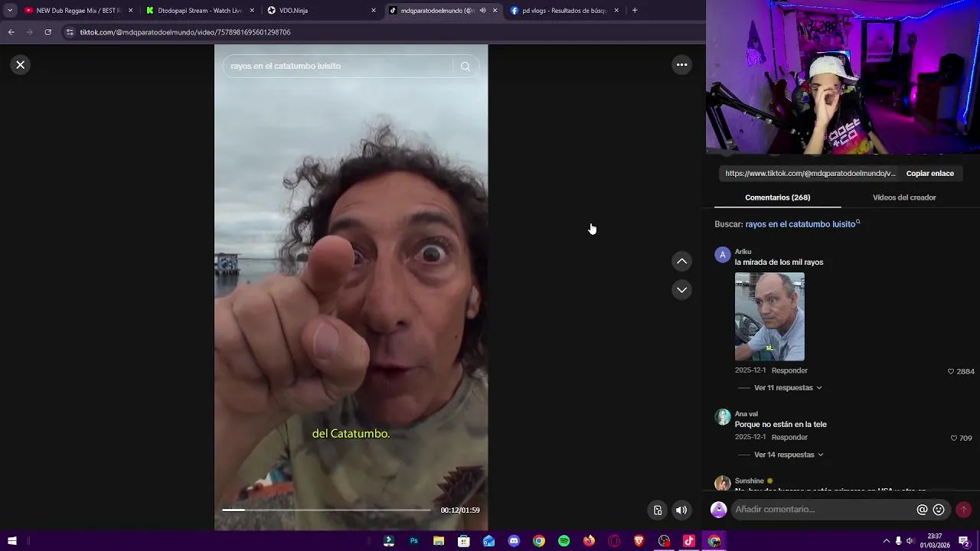The height and width of the screenshot is (551, 980).
Task: Expand Ver 14 respuestas
Action: point(789,455)
